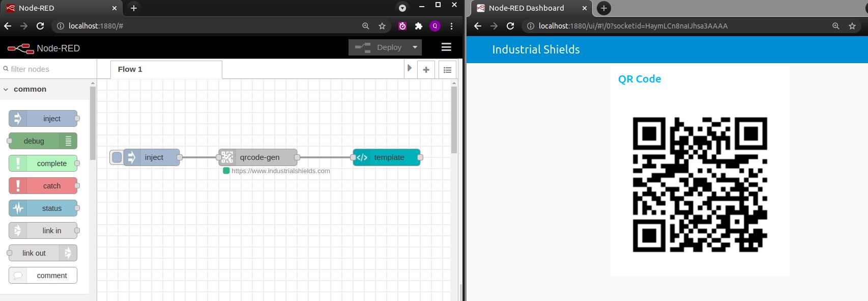Click the QR code image on dashboard
868x301 pixels.
[700, 184]
